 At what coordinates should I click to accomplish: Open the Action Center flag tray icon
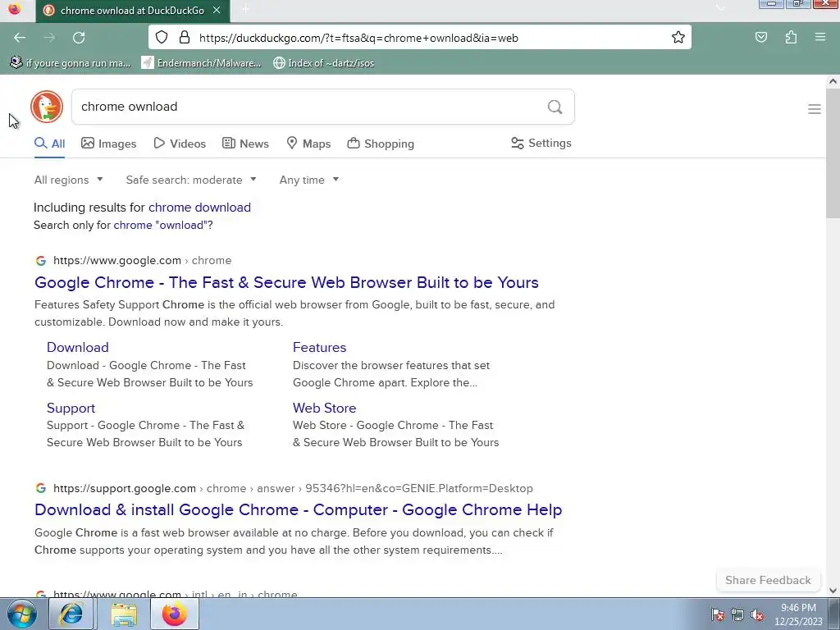tap(718, 614)
